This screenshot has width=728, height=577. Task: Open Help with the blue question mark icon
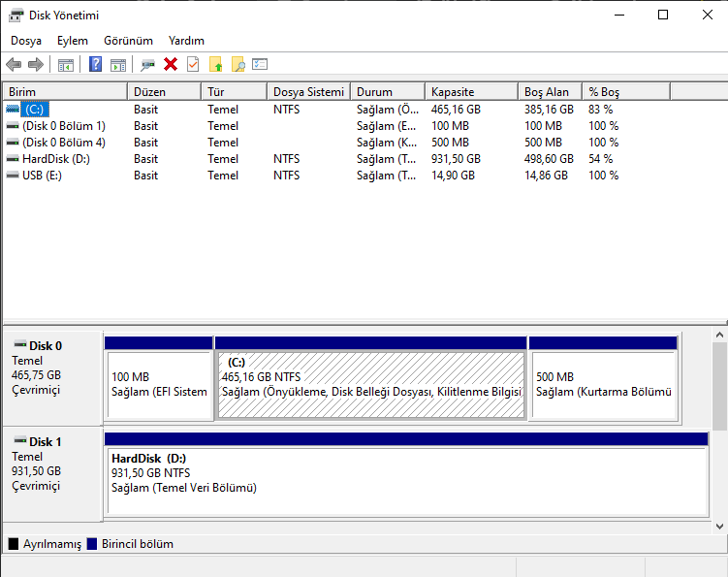click(x=95, y=64)
